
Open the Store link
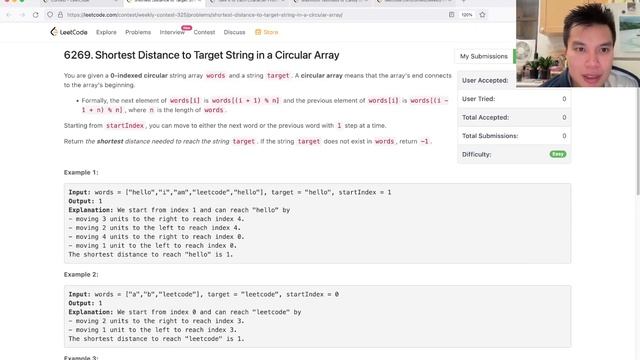[x=267, y=32]
